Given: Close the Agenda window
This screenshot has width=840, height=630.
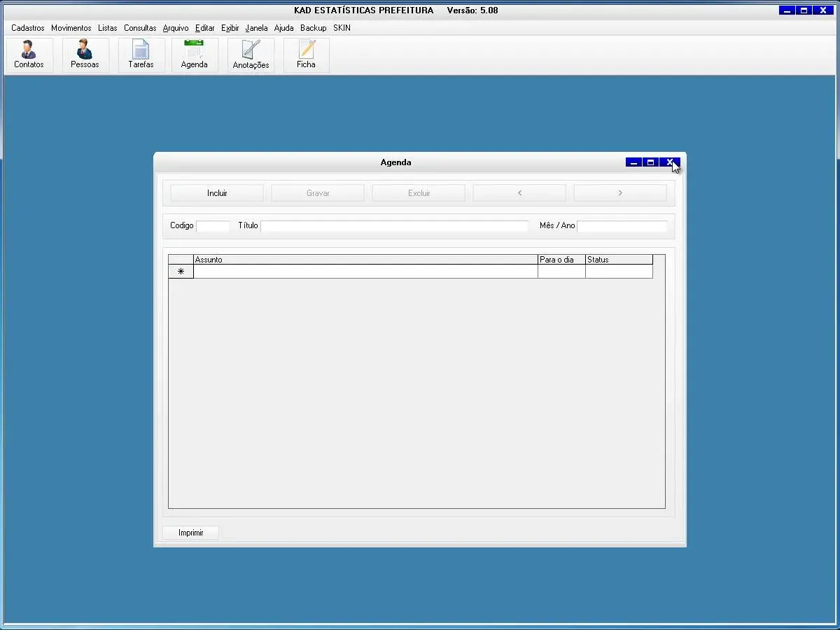Looking at the screenshot, I should [x=669, y=162].
